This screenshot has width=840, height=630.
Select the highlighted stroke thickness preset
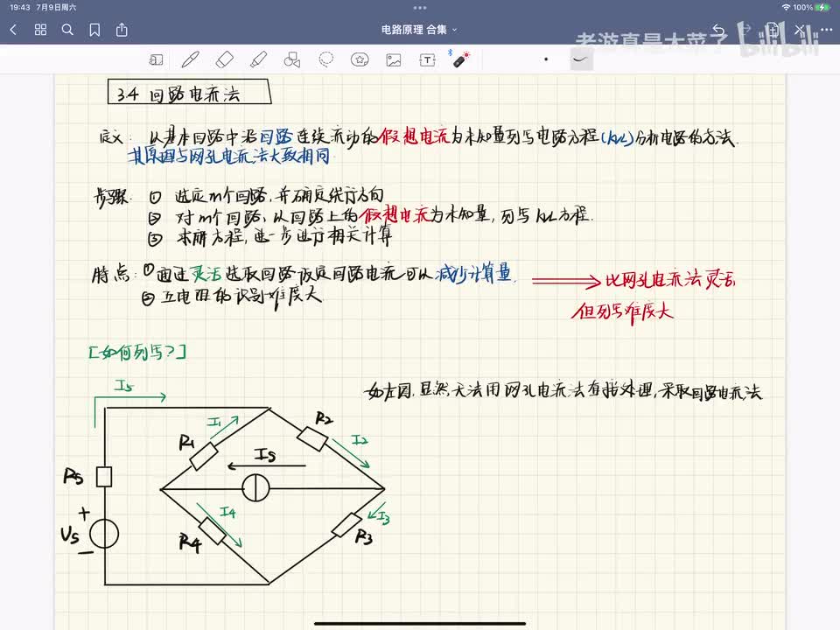[x=581, y=59]
